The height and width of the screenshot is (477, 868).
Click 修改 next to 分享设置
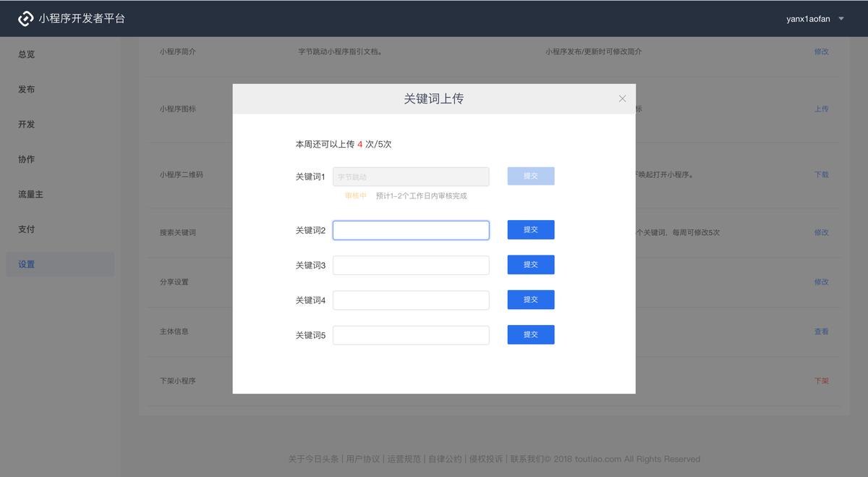pyautogui.click(x=822, y=282)
